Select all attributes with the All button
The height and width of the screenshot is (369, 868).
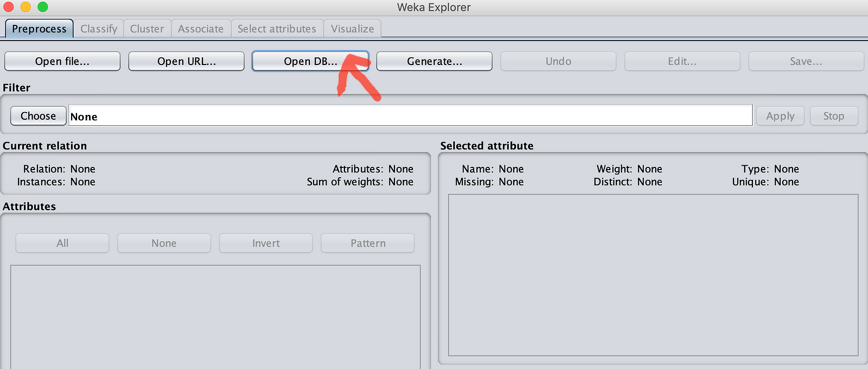(62, 243)
